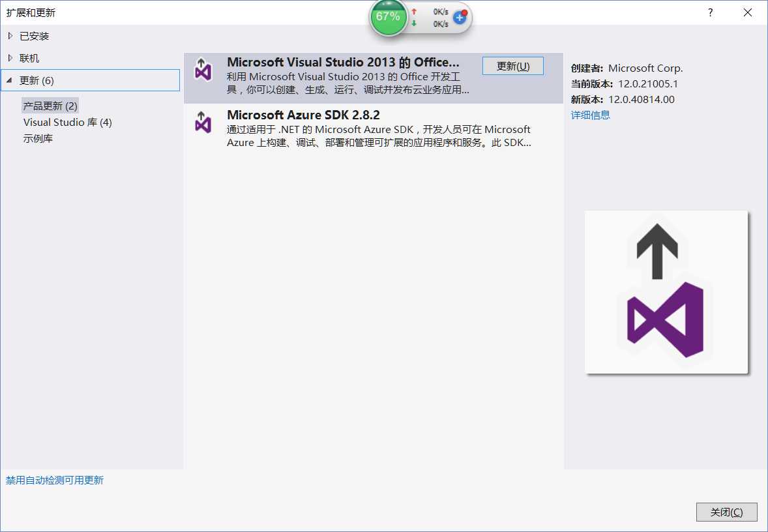The height and width of the screenshot is (532, 768).
Task: Select the 已安装 category
Action: [x=35, y=37]
